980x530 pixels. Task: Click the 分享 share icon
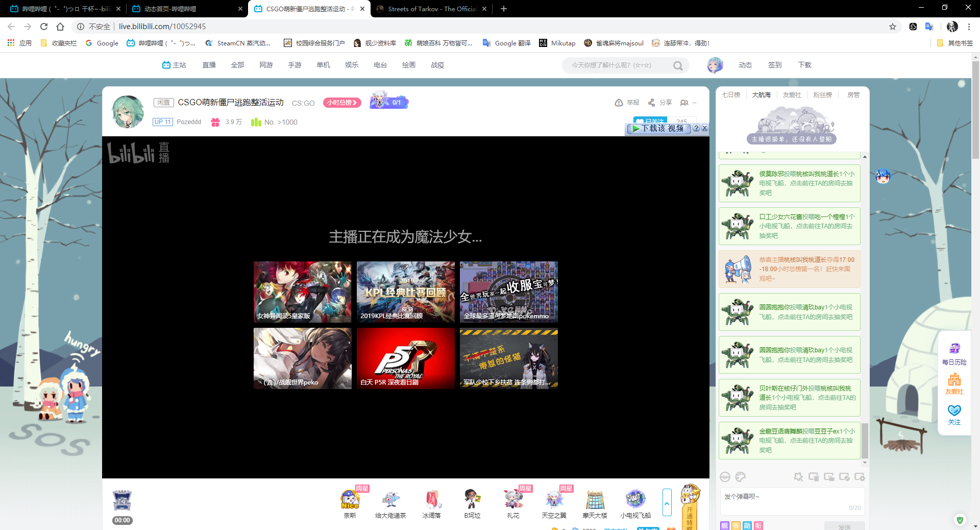(652, 103)
